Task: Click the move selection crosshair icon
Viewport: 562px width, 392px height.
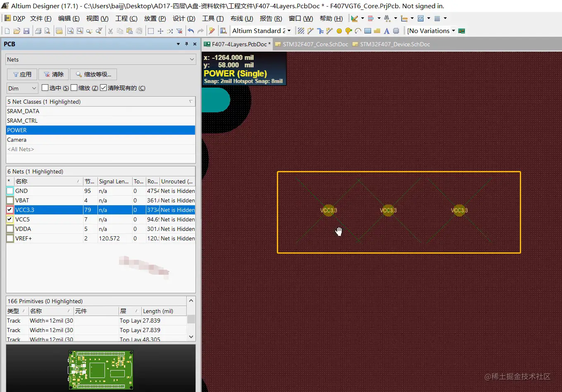Action: pyautogui.click(x=160, y=31)
